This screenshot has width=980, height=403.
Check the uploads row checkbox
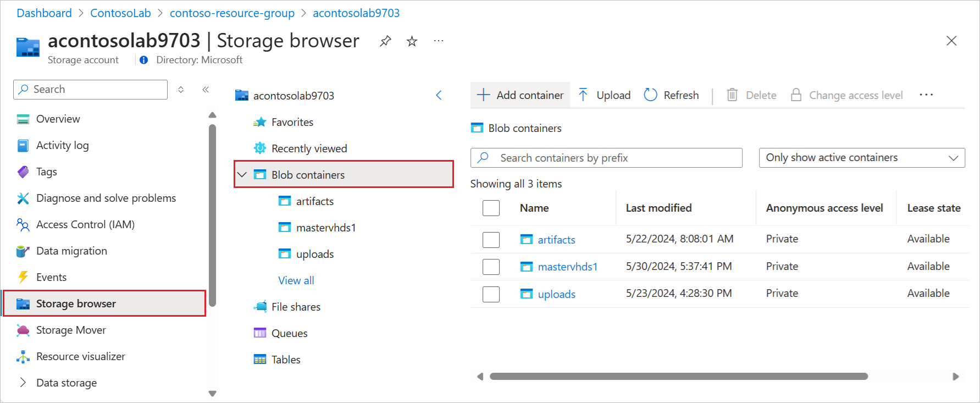pyautogui.click(x=491, y=294)
